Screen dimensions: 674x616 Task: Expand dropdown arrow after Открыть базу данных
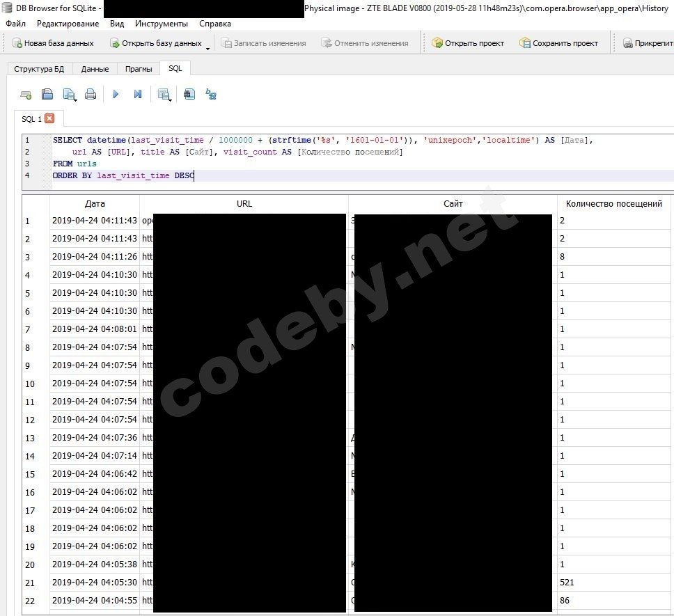[x=207, y=48]
